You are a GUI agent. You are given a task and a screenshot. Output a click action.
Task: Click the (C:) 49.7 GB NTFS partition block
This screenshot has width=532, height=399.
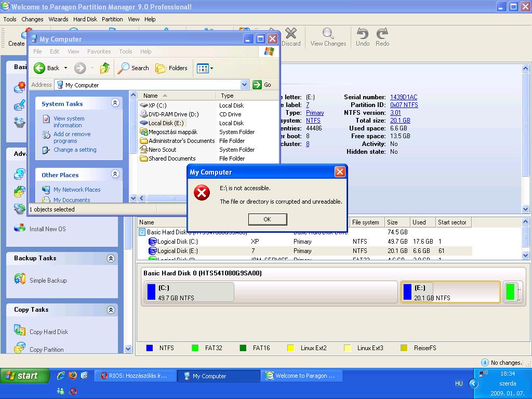point(270,292)
